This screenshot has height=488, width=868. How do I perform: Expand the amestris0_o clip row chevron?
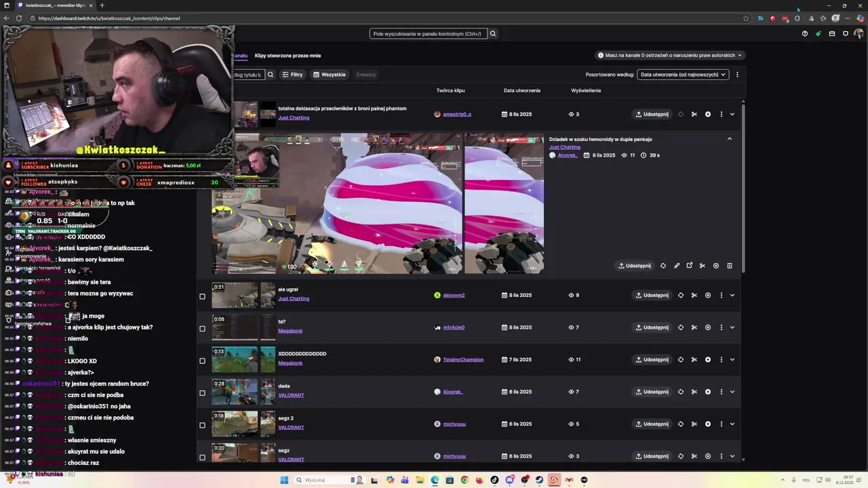(x=732, y=115)
